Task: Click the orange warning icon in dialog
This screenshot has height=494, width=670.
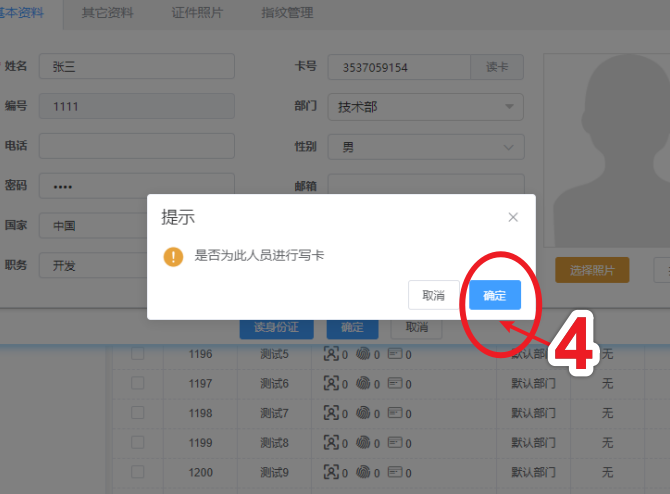Action: (x=174, y=256)
